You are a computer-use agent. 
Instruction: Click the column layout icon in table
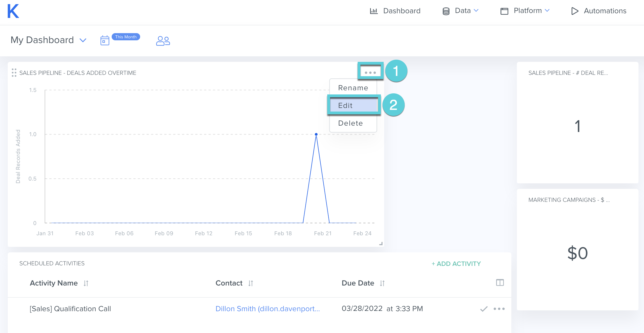coord(500,282)
